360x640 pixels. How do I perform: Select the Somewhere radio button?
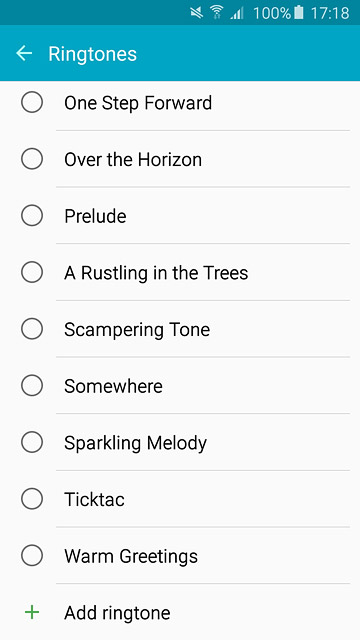[x=32, y=386]
